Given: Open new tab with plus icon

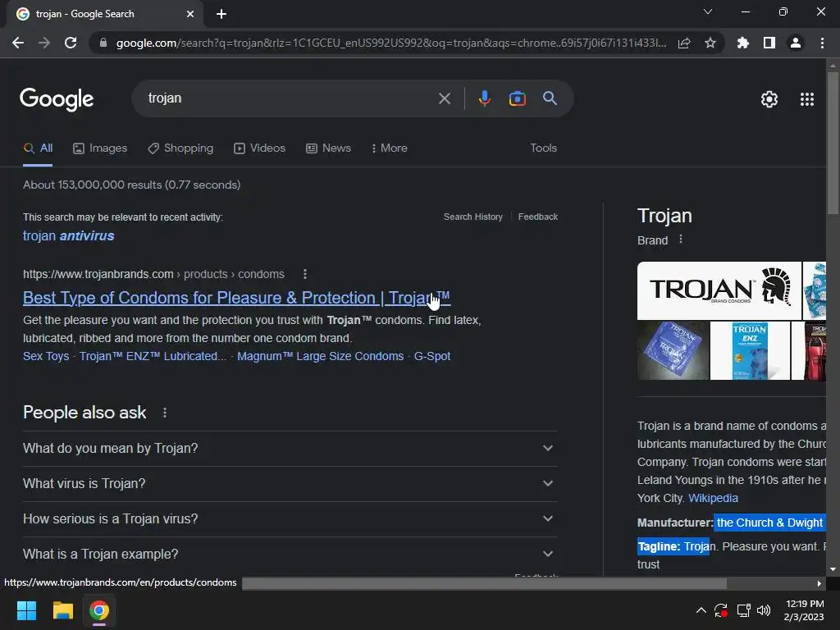Looking at the screenshot, I should coord(221,14).
